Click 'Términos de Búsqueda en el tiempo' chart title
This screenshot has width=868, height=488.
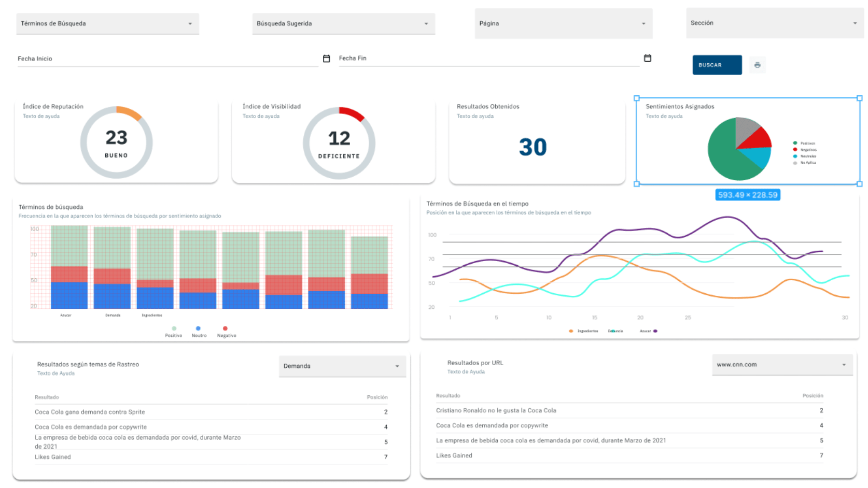pos(478,204)
